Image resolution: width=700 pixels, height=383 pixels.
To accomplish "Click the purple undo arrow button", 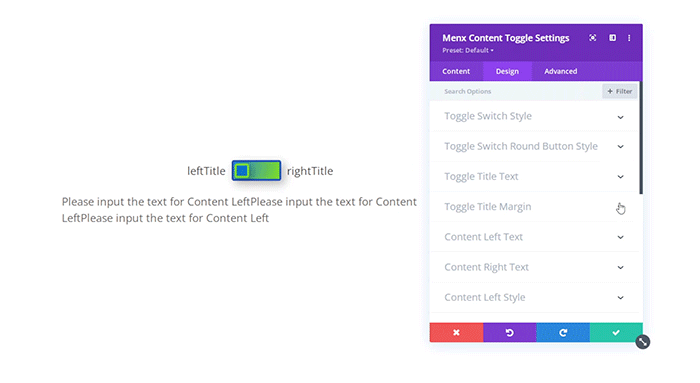I will pos(509,333).
